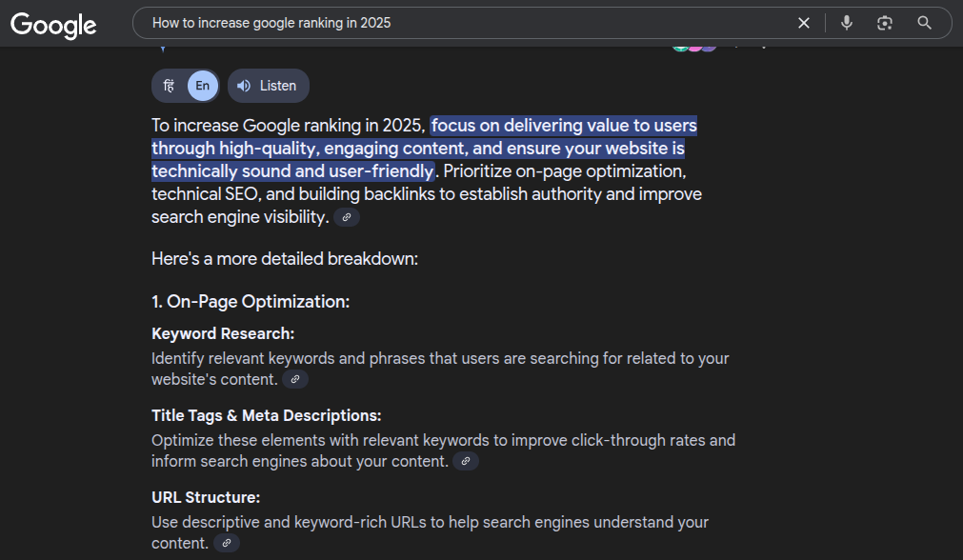
Task: Open source link under URL Structure
Action: (226, 543)
